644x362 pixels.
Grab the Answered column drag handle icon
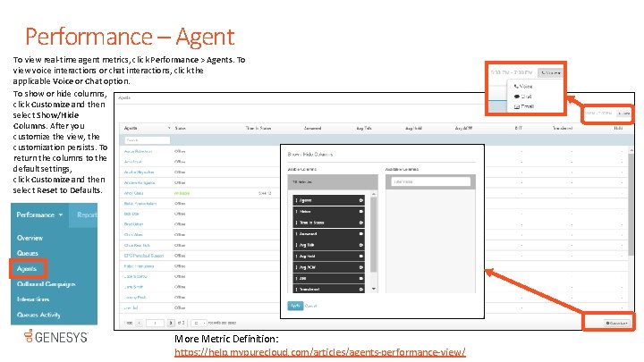[297, 233]
